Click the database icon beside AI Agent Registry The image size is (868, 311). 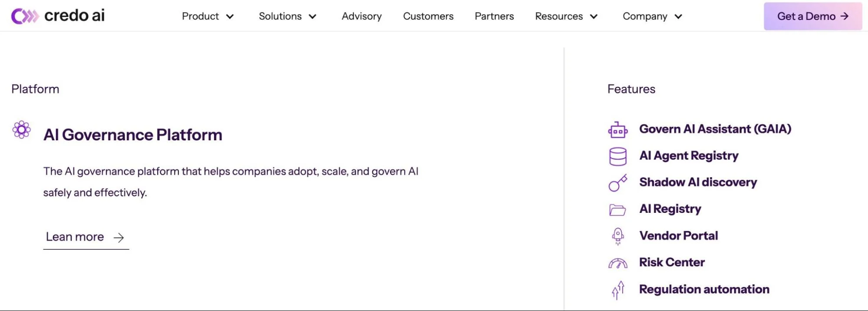(617, 156)
